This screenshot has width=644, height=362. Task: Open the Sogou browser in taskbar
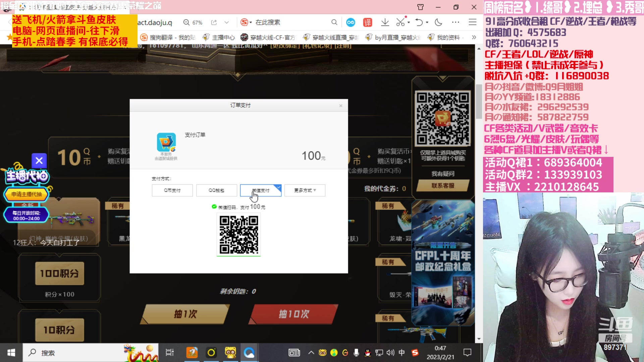(x=249, y=353)
